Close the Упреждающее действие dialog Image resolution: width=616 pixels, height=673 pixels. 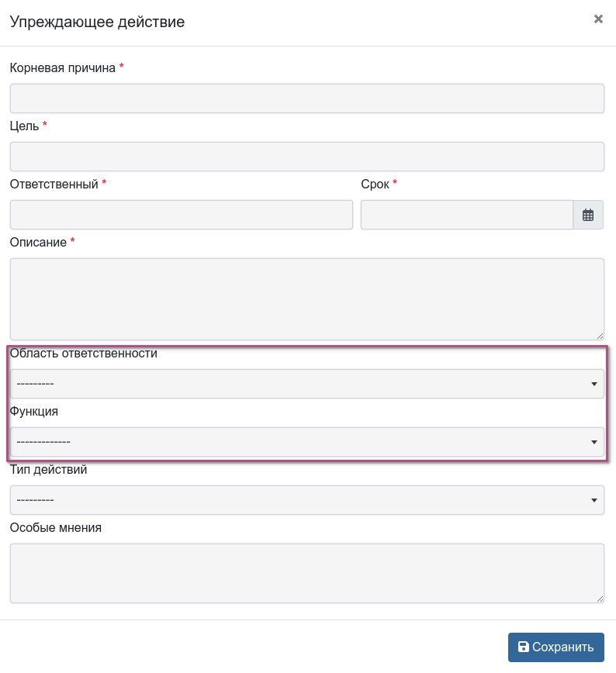click(598, 19)
